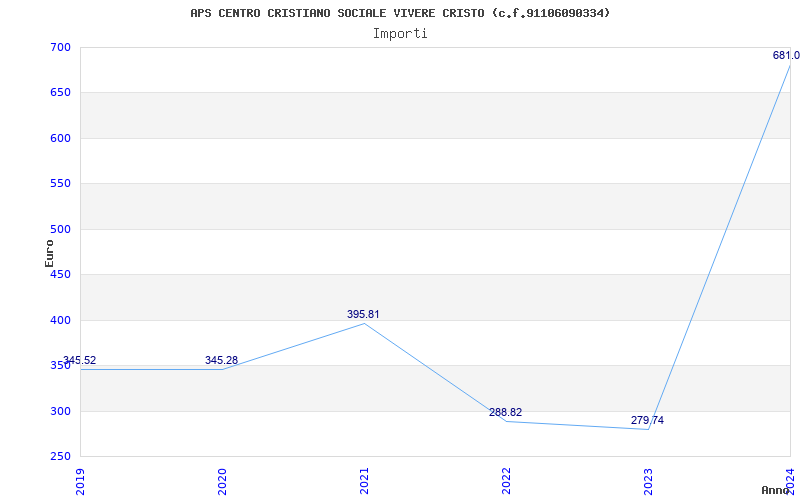800x500 pixels.
Task: Click the 700 y-axis tick
Action: coord(60,48)
